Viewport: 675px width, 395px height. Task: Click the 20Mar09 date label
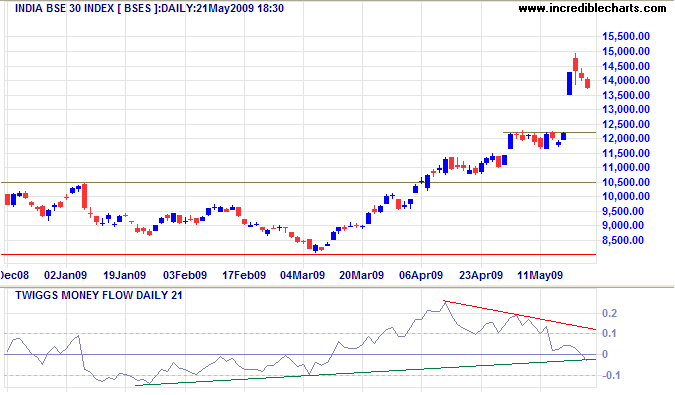pyautogui.click(x=361, y=275)
